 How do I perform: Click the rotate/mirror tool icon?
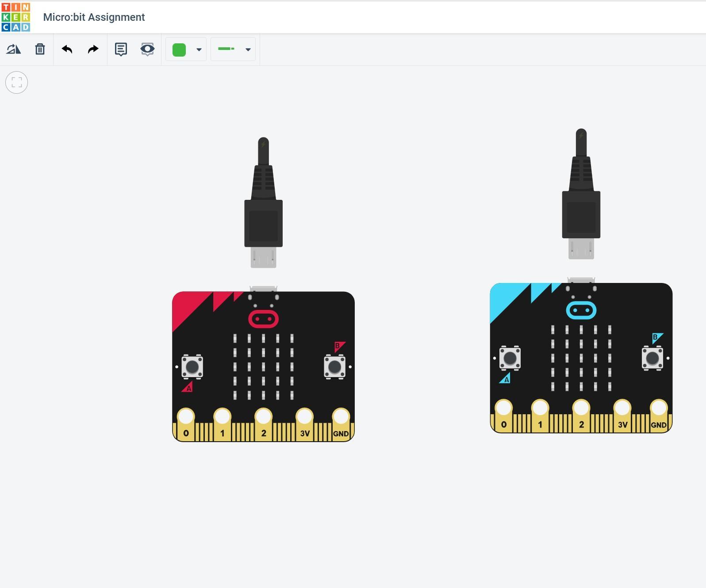[x=13, y=49]
